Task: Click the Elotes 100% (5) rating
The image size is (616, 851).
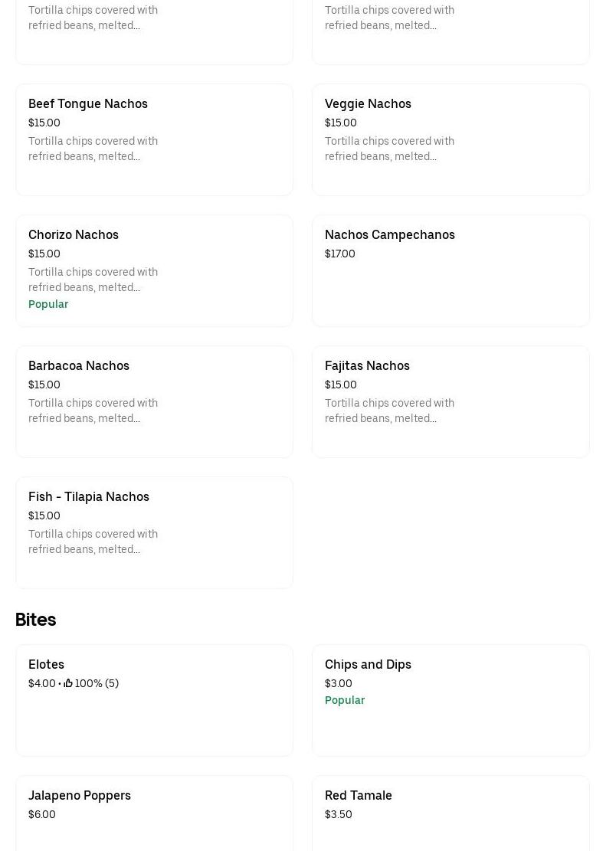Action: (97, 683)
